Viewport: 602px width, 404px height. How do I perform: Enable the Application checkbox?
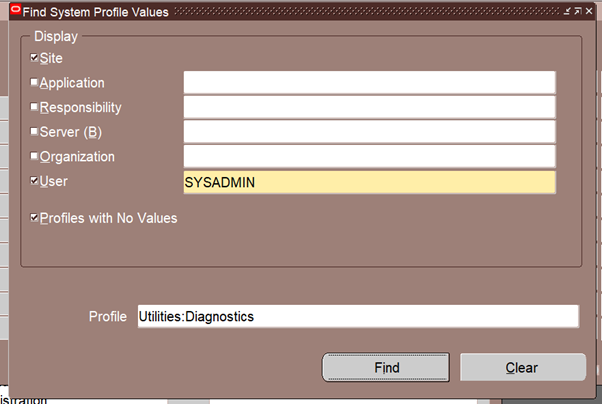point(35,82)
